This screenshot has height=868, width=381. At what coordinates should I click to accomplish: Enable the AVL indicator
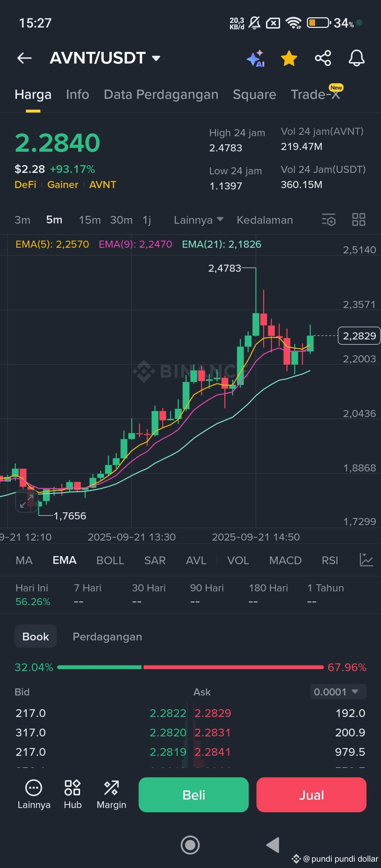[x=196, y=560]
